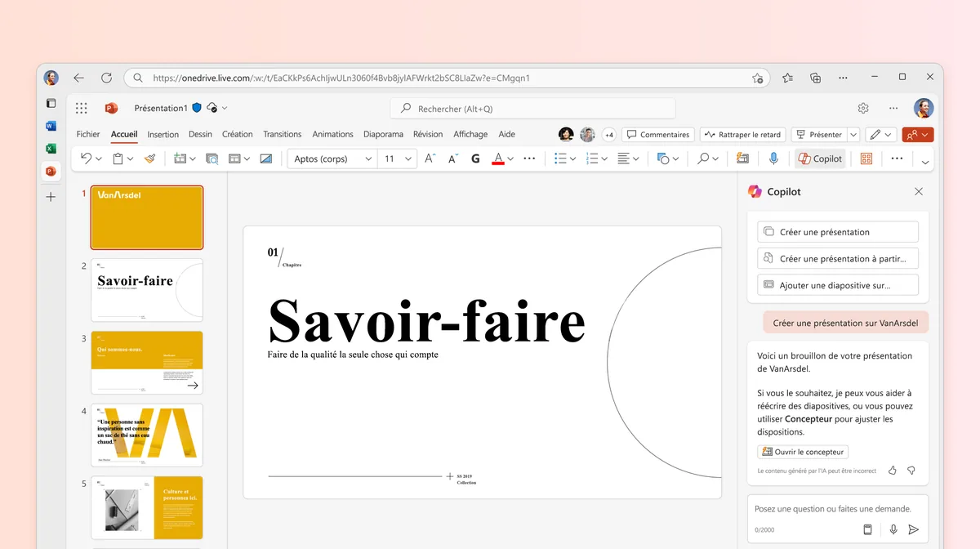The height and width of the screenshot is (549, 980).
Task: Show the +4 additional collaborators
Action: (609, 135)
